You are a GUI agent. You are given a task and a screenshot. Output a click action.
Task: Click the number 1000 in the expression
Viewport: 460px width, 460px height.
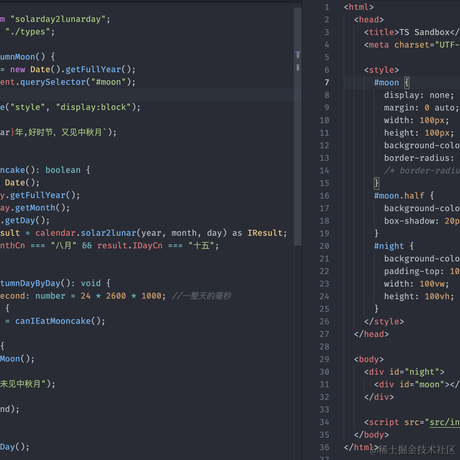tap(151, 296)
